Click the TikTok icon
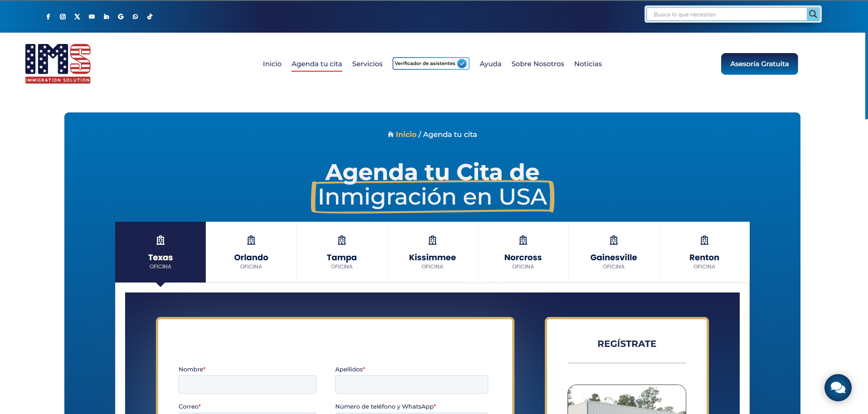This screenshot has height=414, width=868. 150,16
